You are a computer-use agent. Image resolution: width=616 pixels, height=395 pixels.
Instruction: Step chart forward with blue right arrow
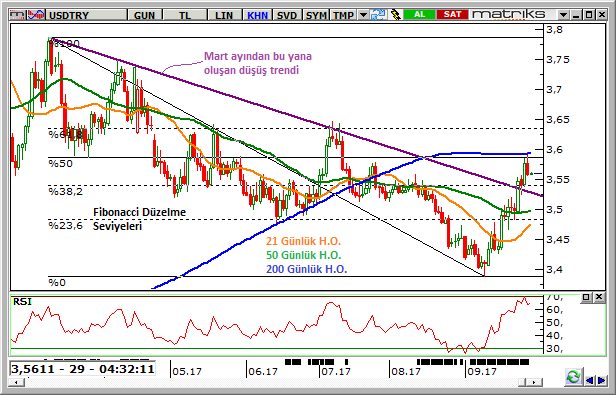pyautogui.click(x=601, y=380)
